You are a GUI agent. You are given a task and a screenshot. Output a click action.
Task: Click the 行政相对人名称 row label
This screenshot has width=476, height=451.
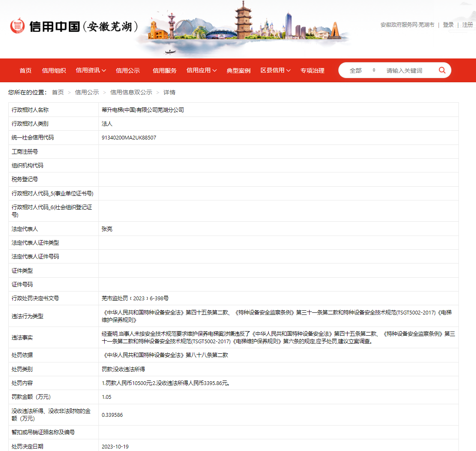point(30,110)
